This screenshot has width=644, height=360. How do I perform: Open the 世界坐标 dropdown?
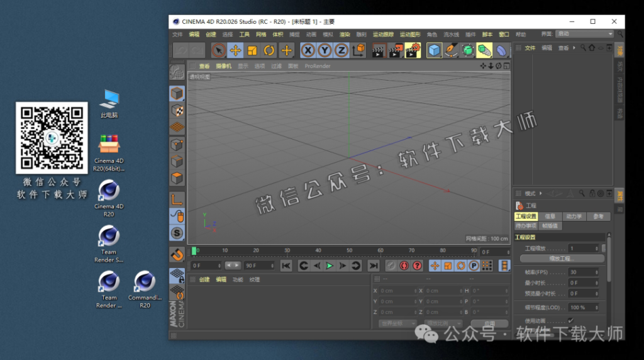point(397,323)
